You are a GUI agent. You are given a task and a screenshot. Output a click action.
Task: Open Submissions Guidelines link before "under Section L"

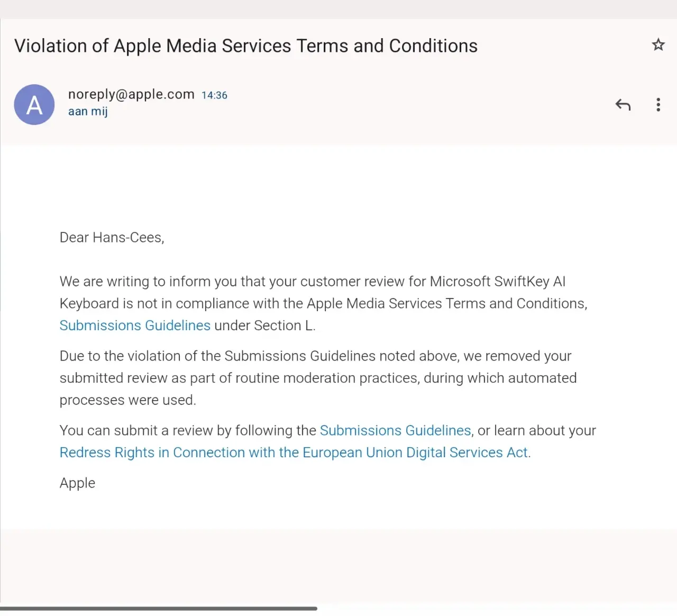click(x=135, y=325)
